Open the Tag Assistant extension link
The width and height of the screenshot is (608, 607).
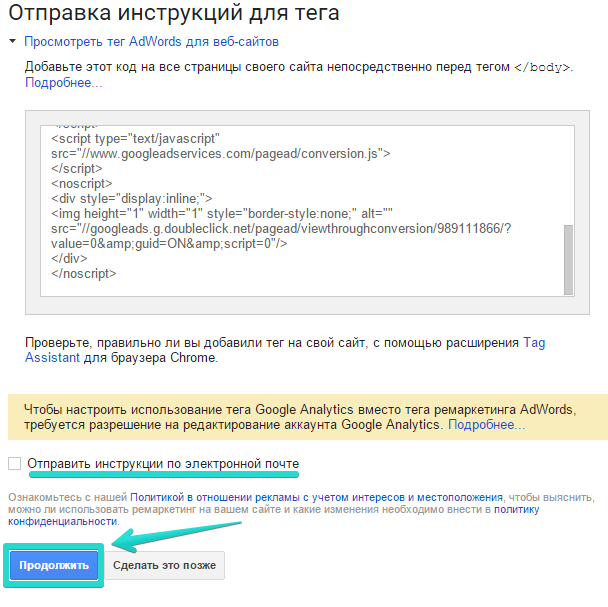click(285, 350)
